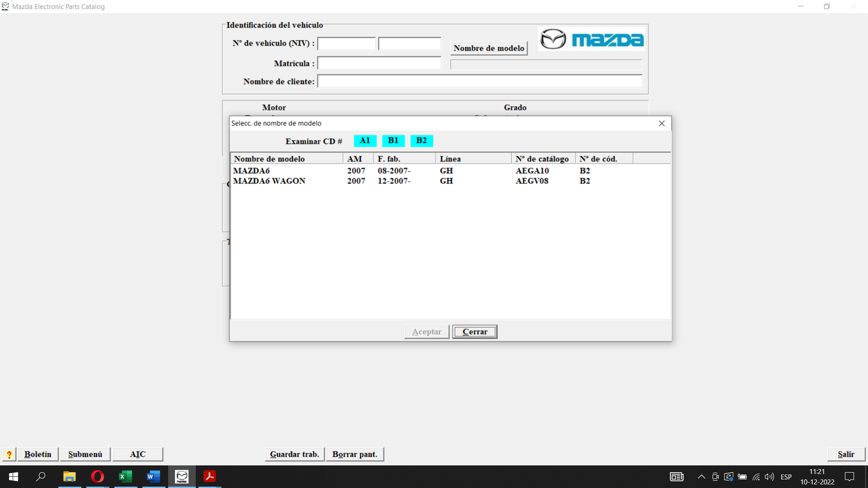Viewport: 868px width, 488px height.
Task: Show hidden tray icons chevron
Action: point(701,477)
